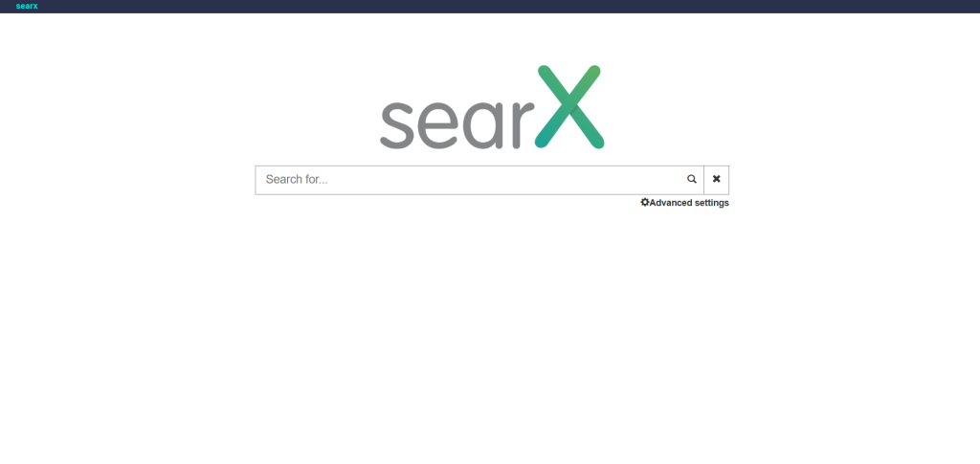Open the searx link in the top bar
This screenshot has width=980, height=464.
[27, 7]
